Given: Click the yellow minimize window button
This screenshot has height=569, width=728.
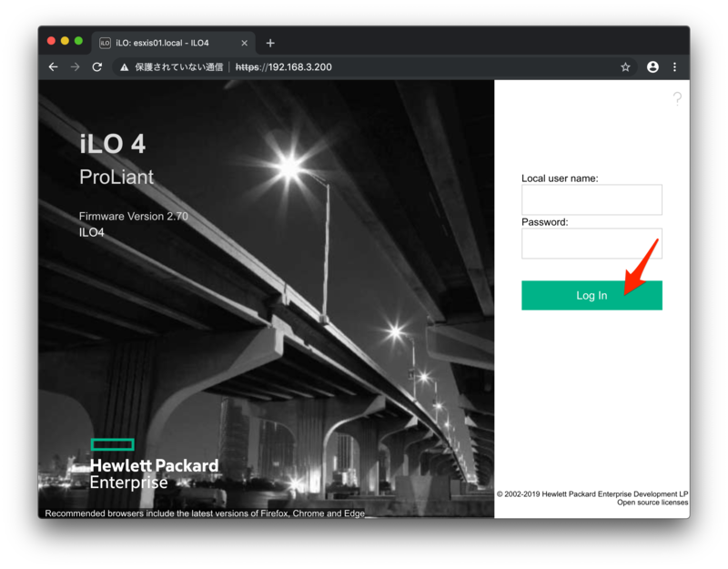Looking at the screenshot, I should 65,41.
